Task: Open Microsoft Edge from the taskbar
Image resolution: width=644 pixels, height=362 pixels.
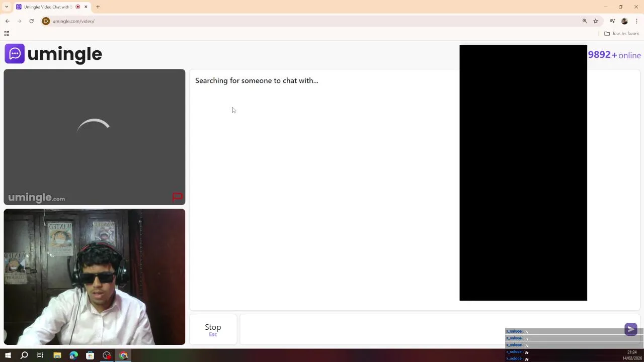Action: coord(73,355)
